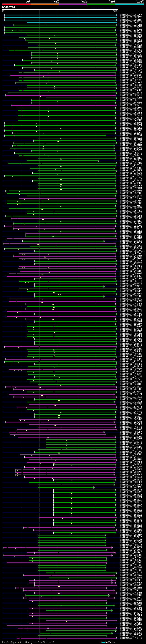Screen dimensions: 146x644
Task: Choose the UniRef100_B9DFW4 label
Action: click(131, 63)
